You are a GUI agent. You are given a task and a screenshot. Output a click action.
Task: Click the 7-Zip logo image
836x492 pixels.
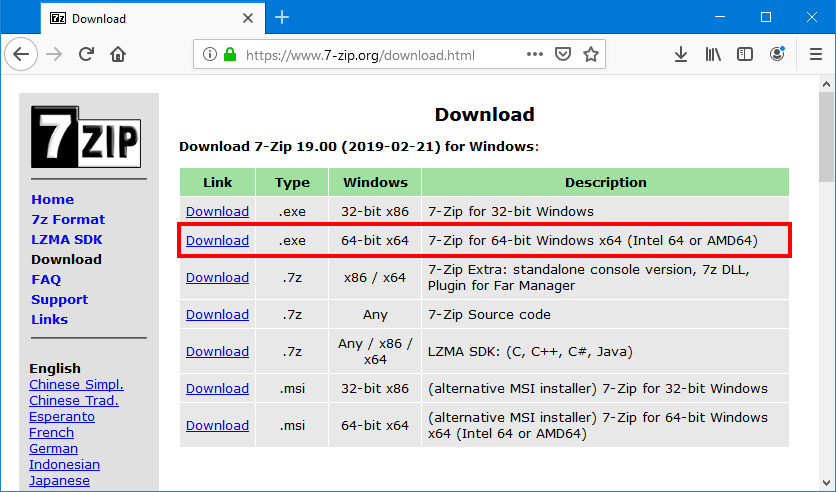86,137
